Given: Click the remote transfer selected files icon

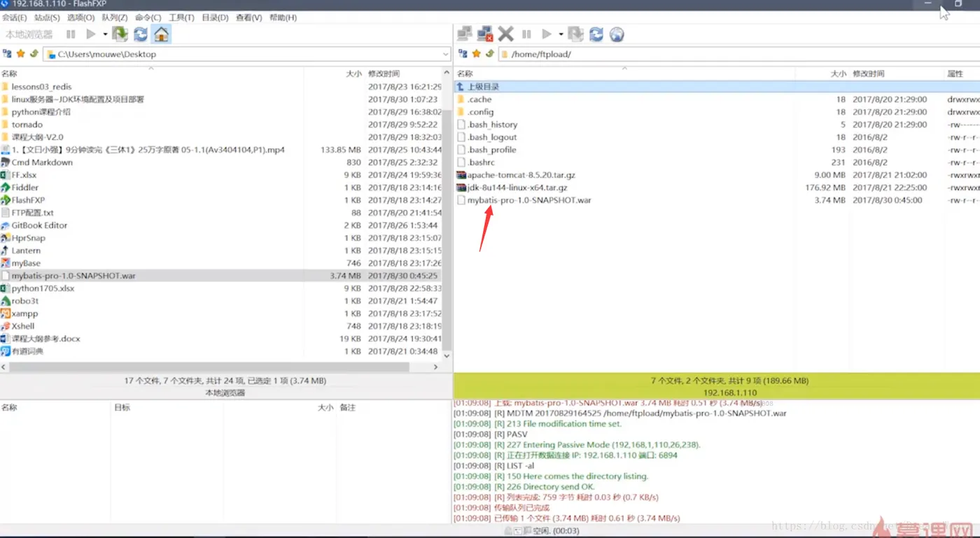Looking at the screenshot, I should pos(575,34).
